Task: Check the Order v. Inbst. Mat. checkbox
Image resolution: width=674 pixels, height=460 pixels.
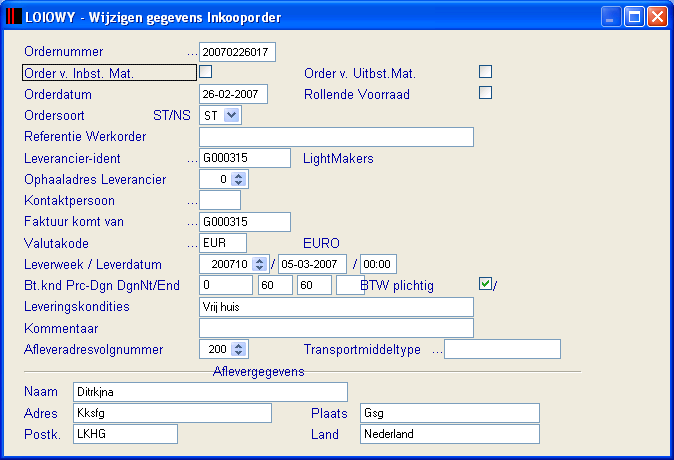Action: [205, 71]
